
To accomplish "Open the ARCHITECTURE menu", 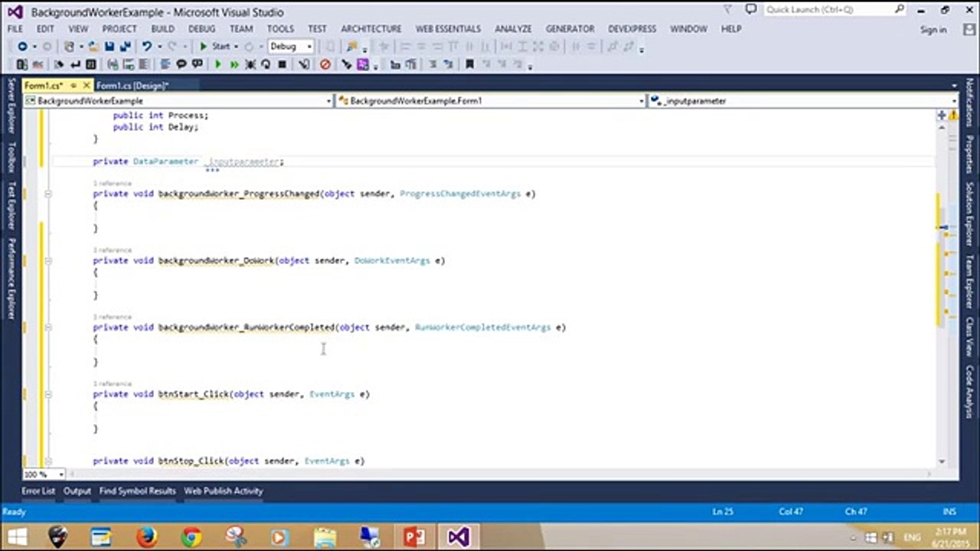I will (371, 28).
